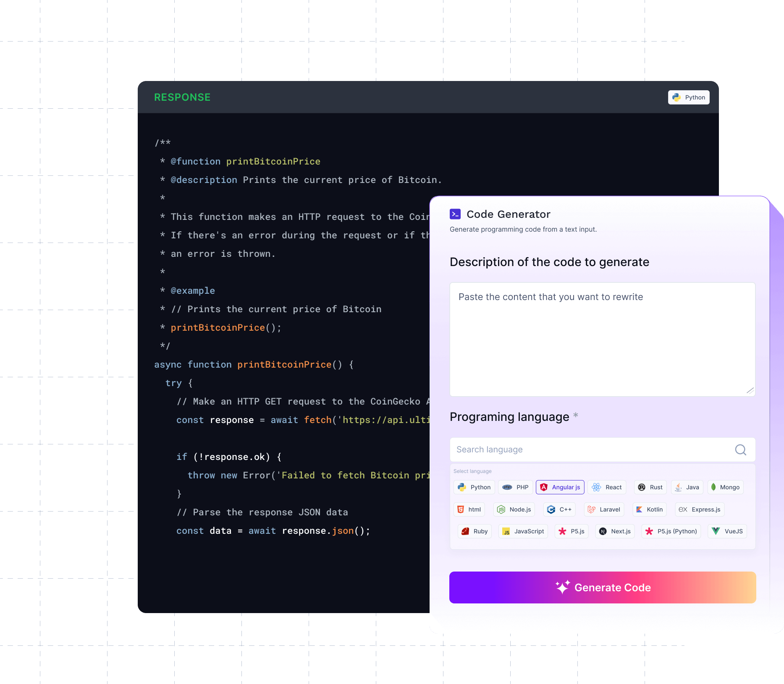The height and width of the screenshot is (684, 784).
Task: Click the Generate Code button
Action: coord(603,587)
